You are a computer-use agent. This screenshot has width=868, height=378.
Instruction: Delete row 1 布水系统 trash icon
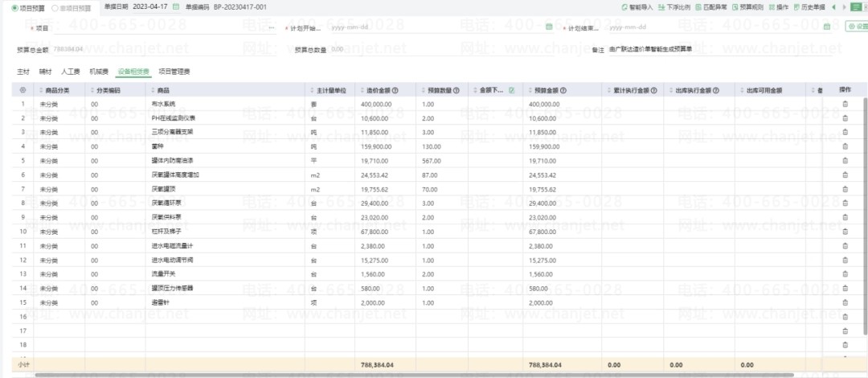pyautogui.click(x=845, y=104)
